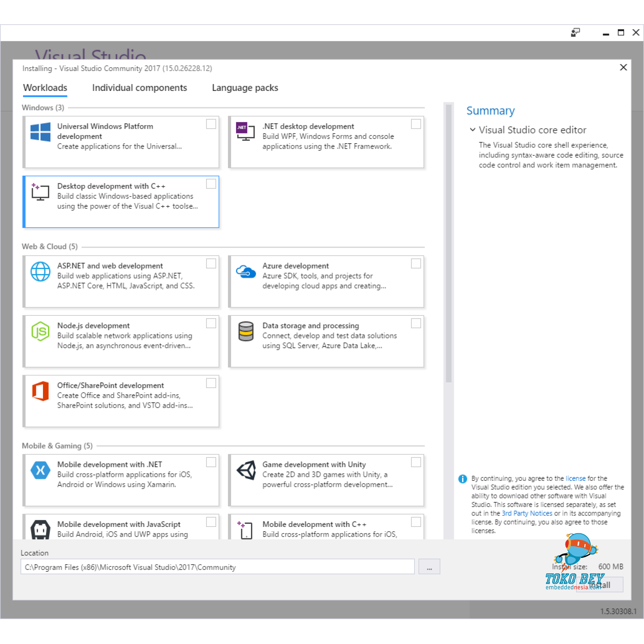Browse for install location with ellipsis button
Screen dimensions: 644x644
429,567
